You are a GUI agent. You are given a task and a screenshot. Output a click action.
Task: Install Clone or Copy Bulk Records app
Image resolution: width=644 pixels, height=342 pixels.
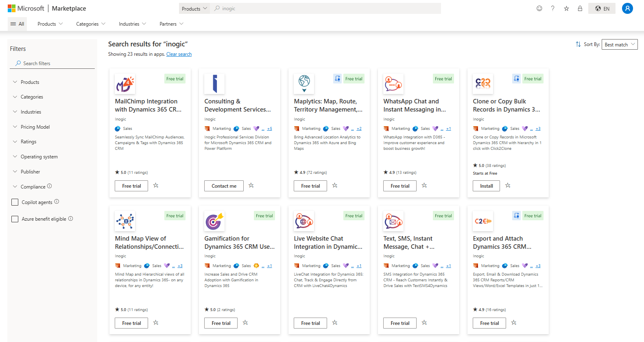486,186
